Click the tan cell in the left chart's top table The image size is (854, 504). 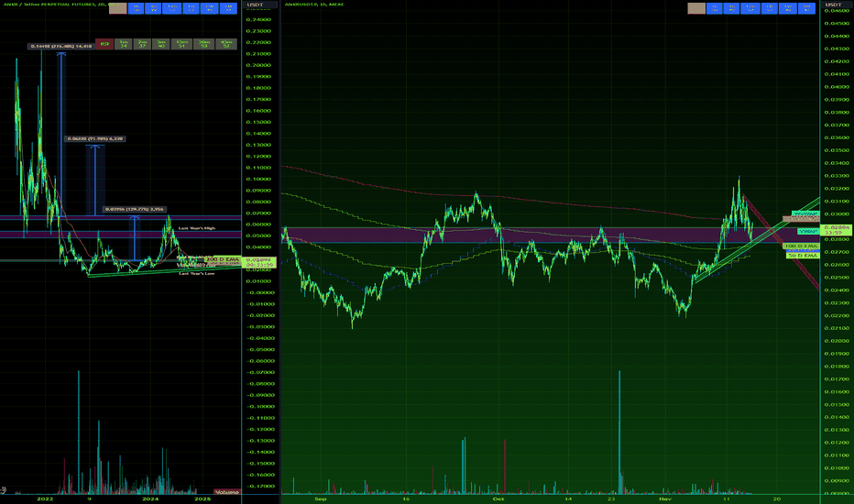[x=117, y=8]
